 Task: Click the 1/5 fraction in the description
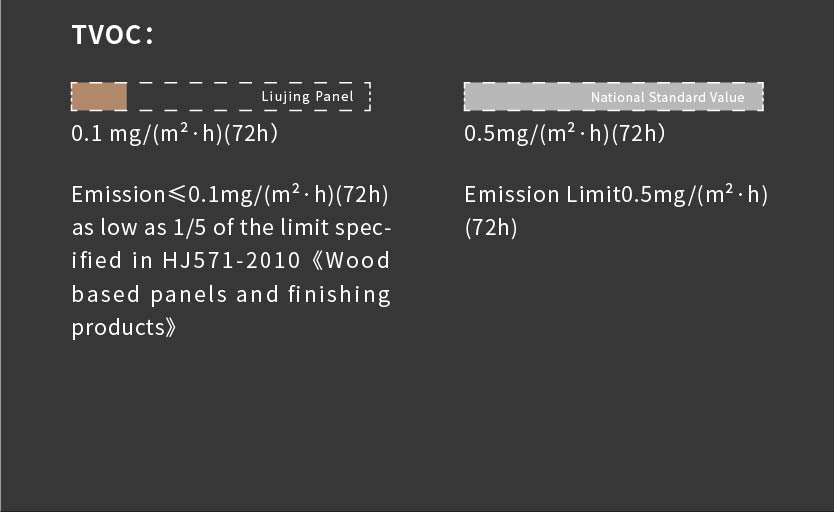pyautogui.click(x=192, y=228)
